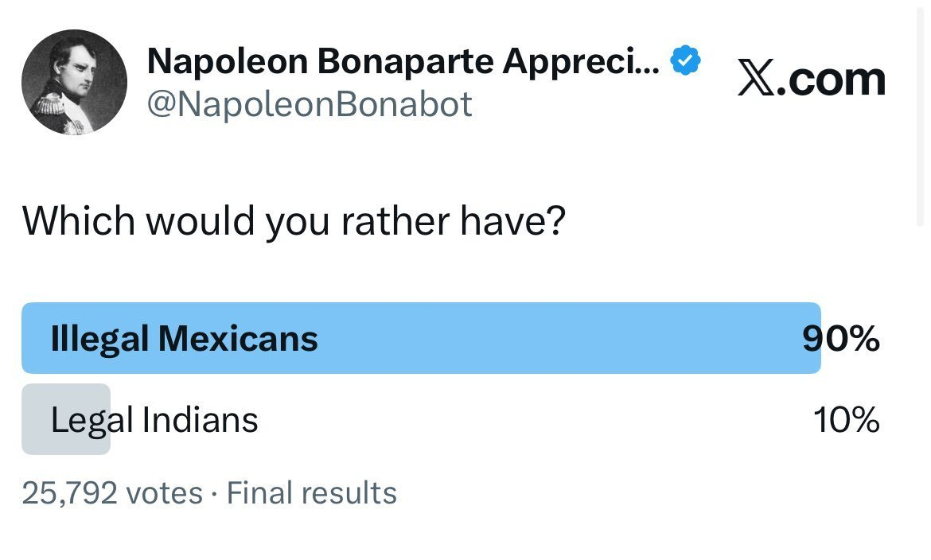The image size is (931, 560).
Task: Click the vertical scrollbar at the right edge
Action: [x=921, y=113]
